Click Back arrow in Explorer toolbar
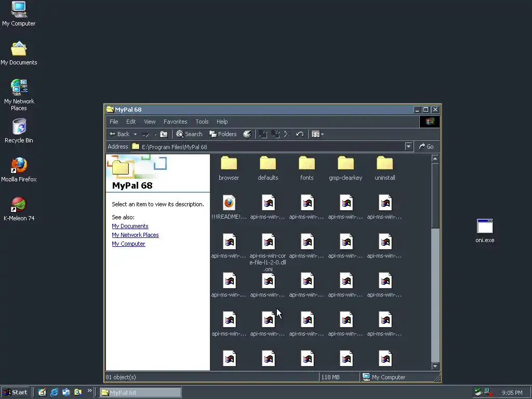Image resolution: width=532 pixels, height=399 pixels. click(x=119, y=134)
